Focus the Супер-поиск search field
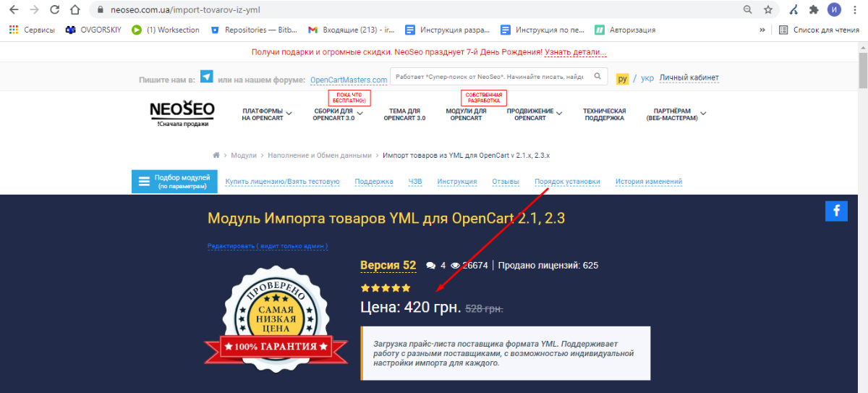 pyautogui.click(x=490, y=76)
